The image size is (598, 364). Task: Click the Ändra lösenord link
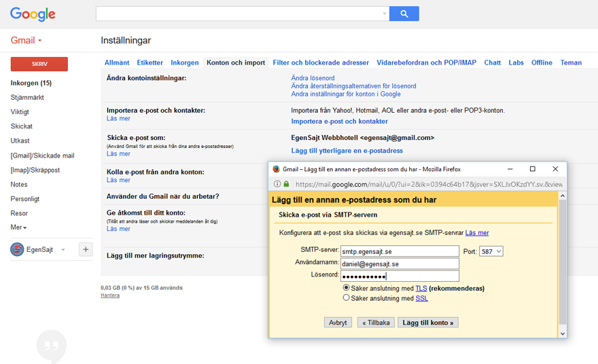(313, 77)
